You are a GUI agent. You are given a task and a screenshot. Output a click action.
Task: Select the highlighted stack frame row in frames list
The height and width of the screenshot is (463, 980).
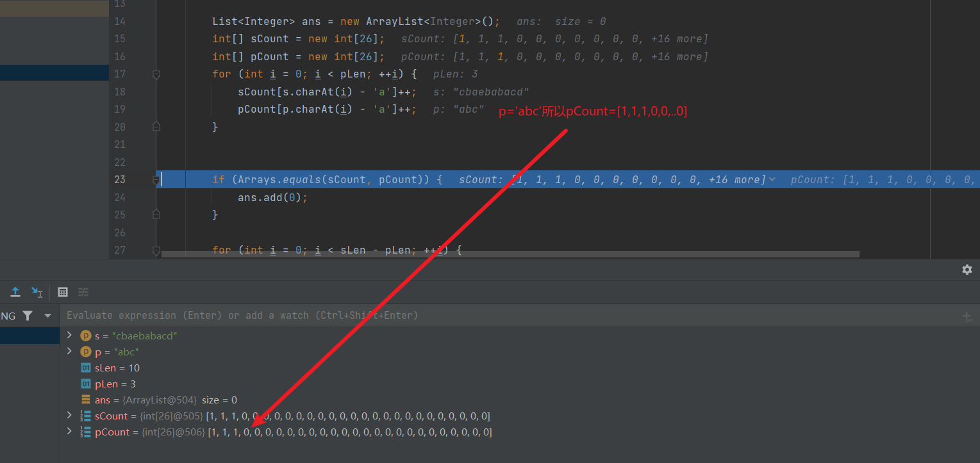pos(30,336)
